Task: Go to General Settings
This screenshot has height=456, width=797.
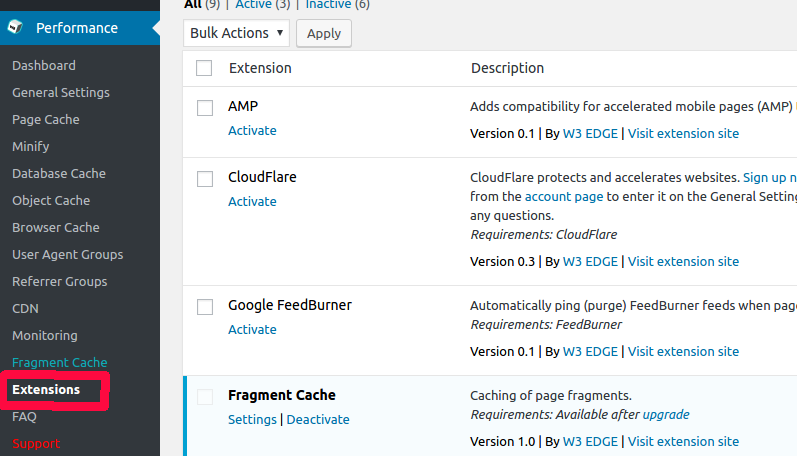Action: tap(61, 93)
